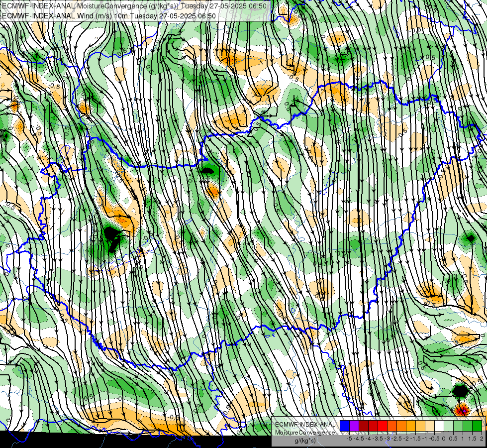This screenshot has width=487, height=448.
Task: Click the legend tick value '2'
Action: 482,439
